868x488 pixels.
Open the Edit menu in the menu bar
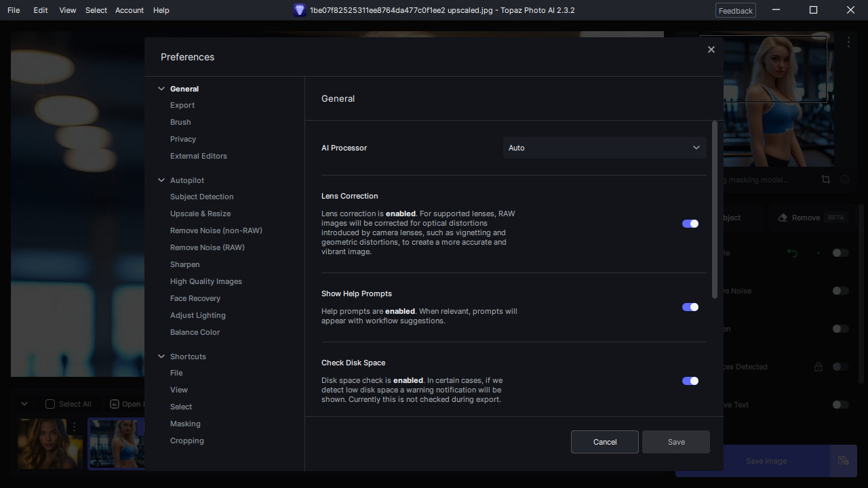point(41,10)
